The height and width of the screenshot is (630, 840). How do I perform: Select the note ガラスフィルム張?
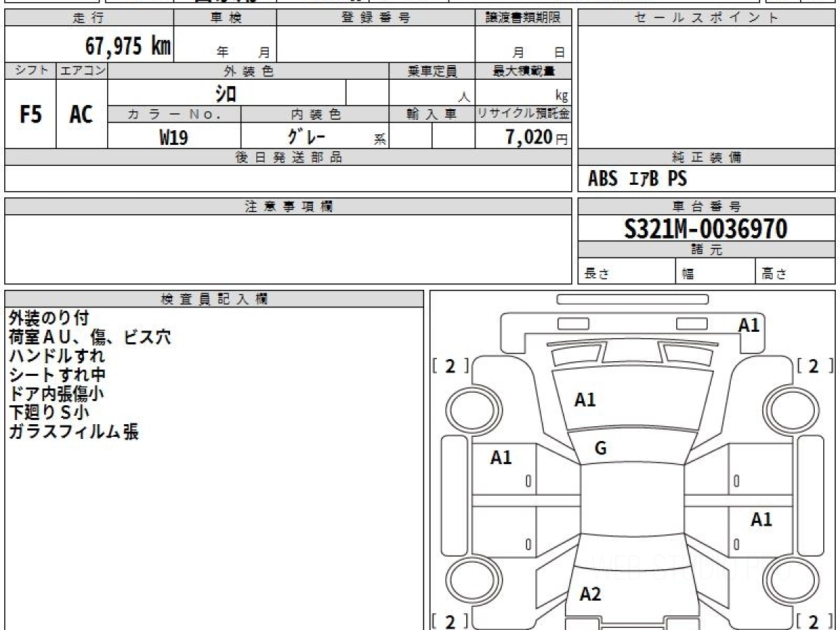(x=73, y=432)
